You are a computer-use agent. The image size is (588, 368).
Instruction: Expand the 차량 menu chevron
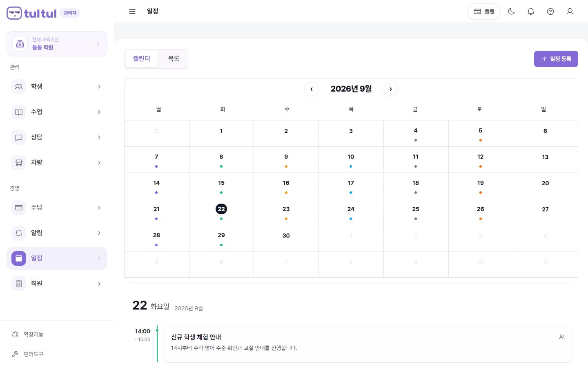99,163
